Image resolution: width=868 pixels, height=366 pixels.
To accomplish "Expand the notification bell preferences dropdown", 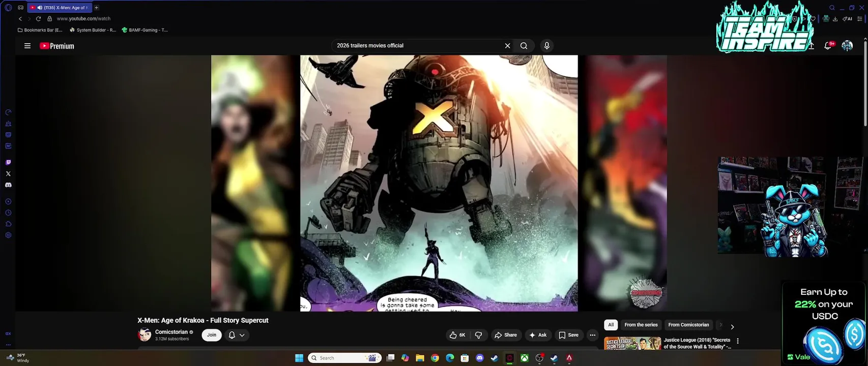I will [237, 335].
